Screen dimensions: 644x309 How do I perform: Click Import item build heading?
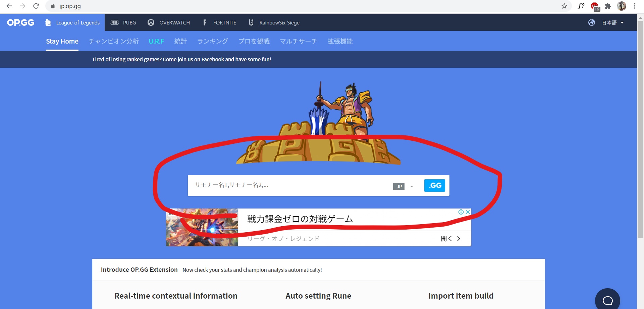pyautogui.click(x=461, y=296)
